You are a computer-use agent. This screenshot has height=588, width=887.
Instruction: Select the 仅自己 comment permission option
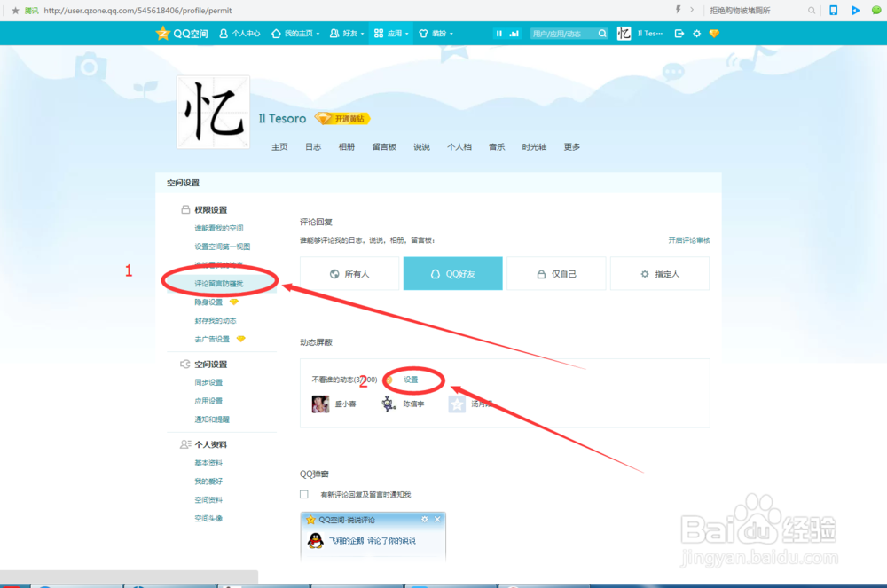click(x=556, y=274)
